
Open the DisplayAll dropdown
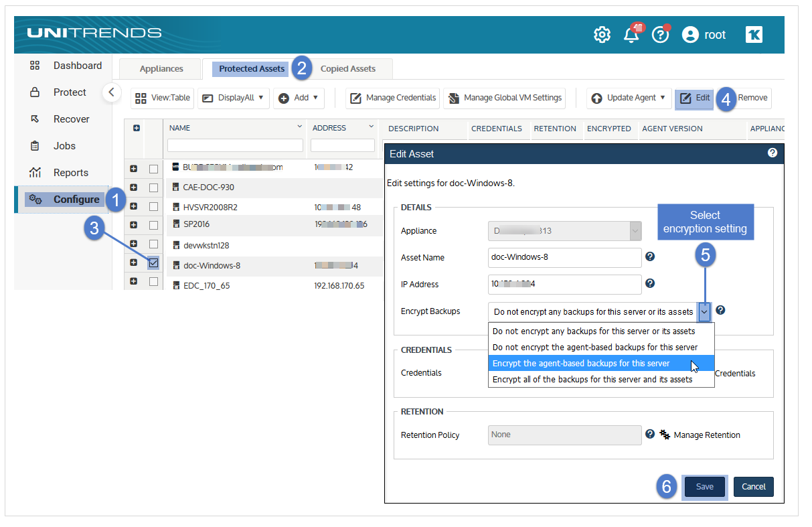pyautogui.click(x=234, y=98)
